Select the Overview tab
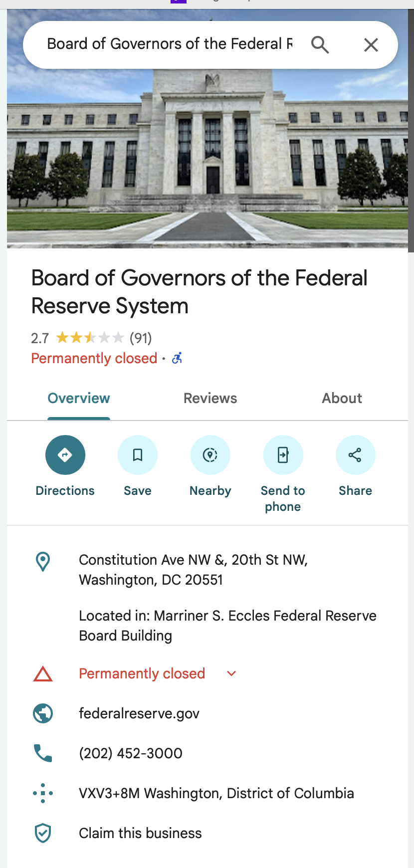 click(x=79, y=398)
